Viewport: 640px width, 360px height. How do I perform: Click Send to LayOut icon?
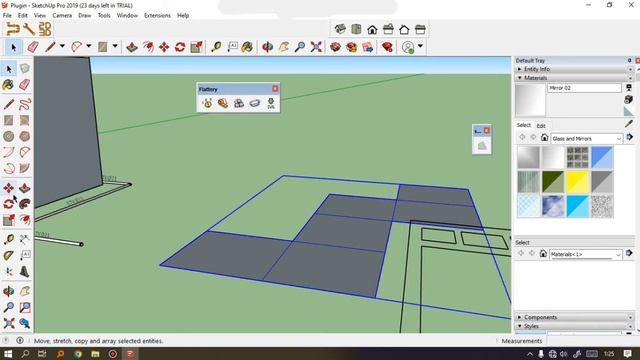tap(367, 47)
